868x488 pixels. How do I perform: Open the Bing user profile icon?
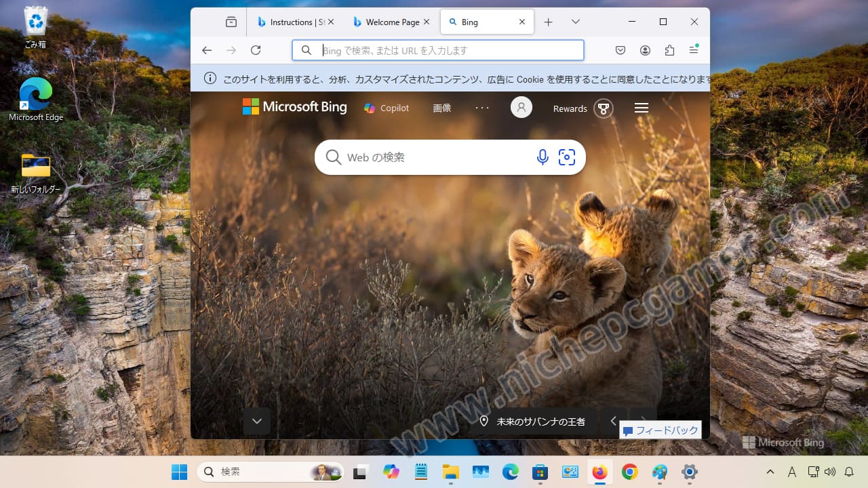[x=521, y=107]
